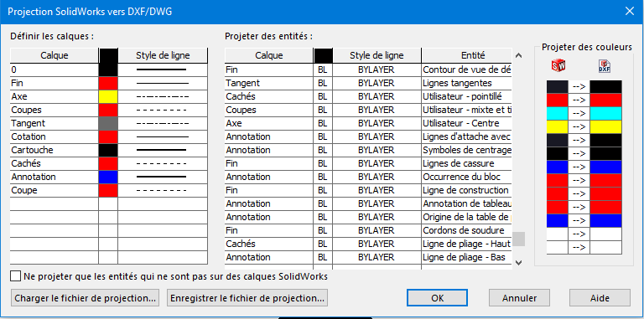The width and height of the screenshot is (644, 319).
Task: Click the 'Entité' column header
Action: point(466,55)
